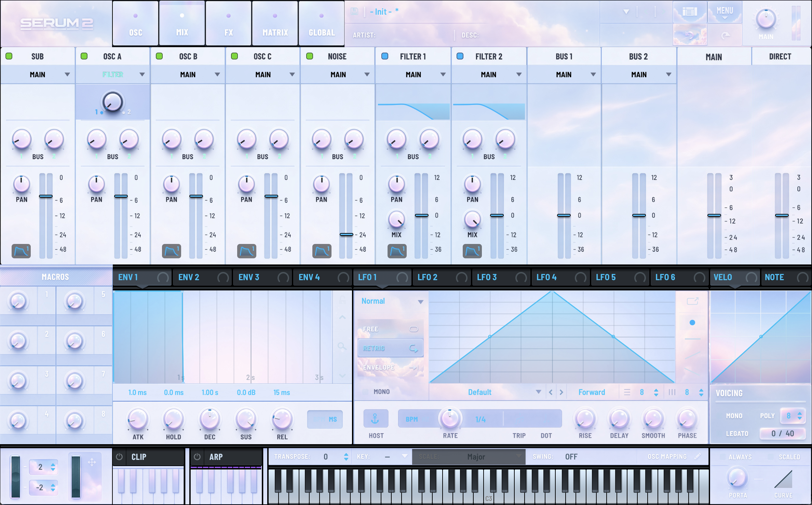The width and height of the screenshot is (812, 505).
Task: Select the LFO 4 tab
Action: coord(561,277)
